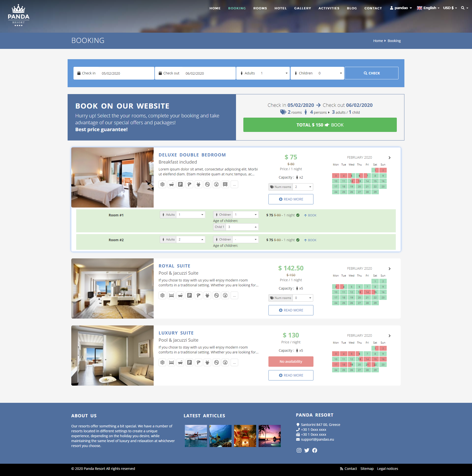Click Deluxe Double Bedroom bathtub icon

[x=171, y=184]
